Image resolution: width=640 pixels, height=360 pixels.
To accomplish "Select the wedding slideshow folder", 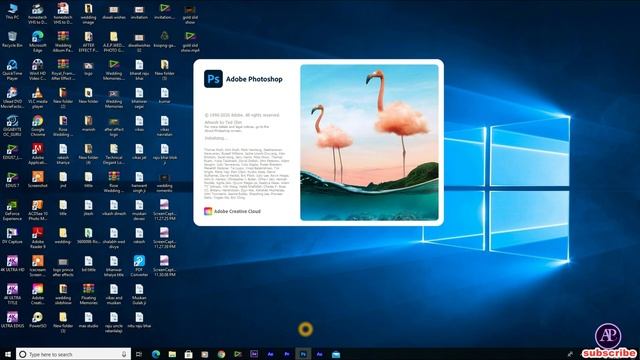I will coord(63,294).
